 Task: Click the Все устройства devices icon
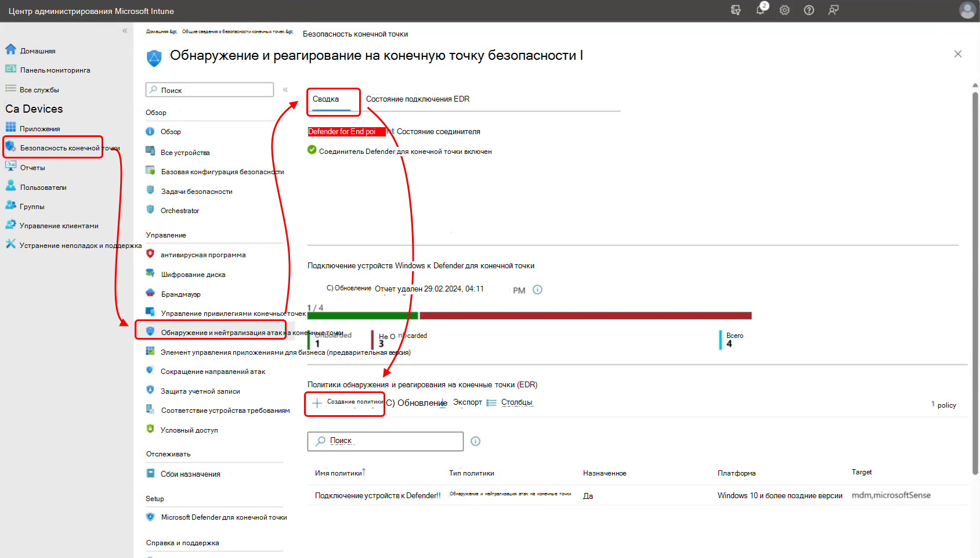(x=150, y=152)
